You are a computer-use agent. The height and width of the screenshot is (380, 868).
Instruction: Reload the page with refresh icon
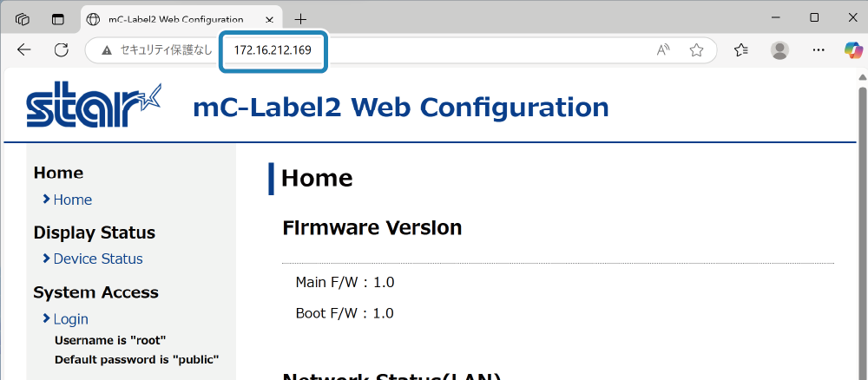click(61, 50)
